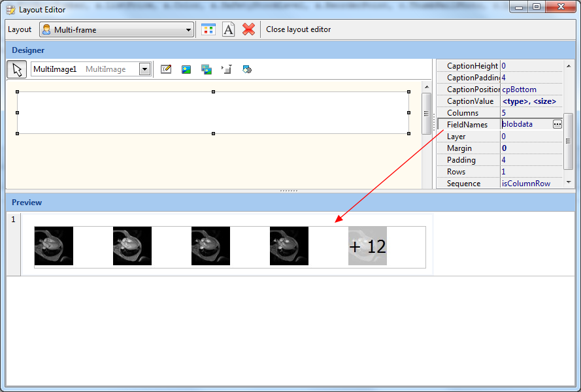Select the arrow pointer tool in Designer
The image size is (581, 392).
[17, 69]
